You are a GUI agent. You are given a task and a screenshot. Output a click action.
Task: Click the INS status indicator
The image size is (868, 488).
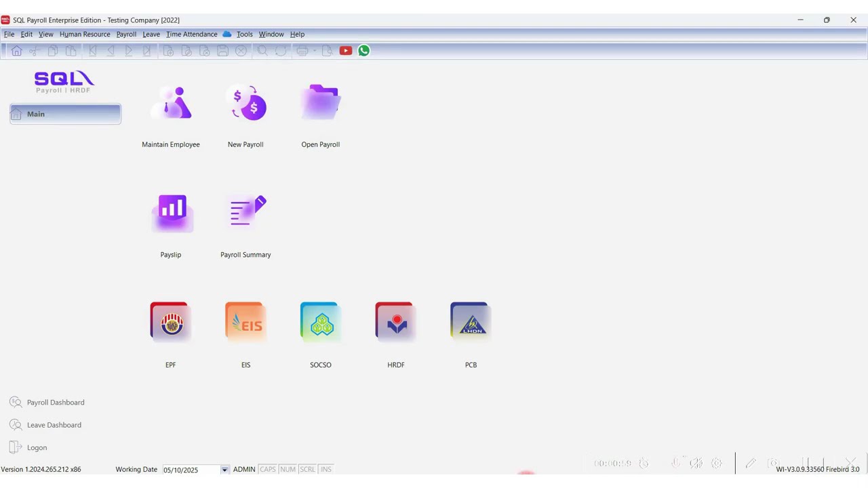(326, 469)
